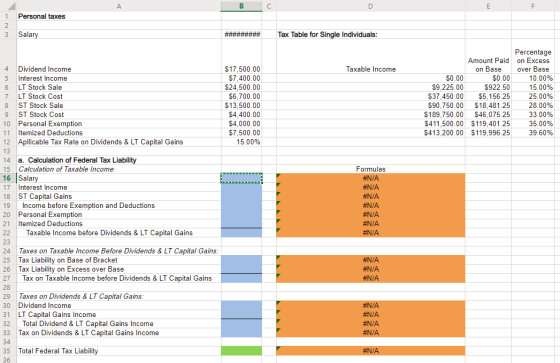Image resolution: width=560 pixels, height=363 pixels.
Task: Select amount paid $18,481.25 cell
Action: [x=488, y=105]
